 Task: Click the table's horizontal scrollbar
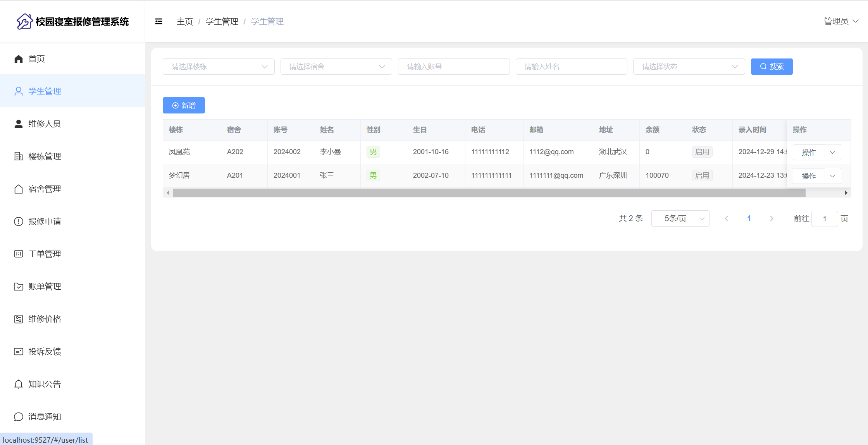coord(488,192)
